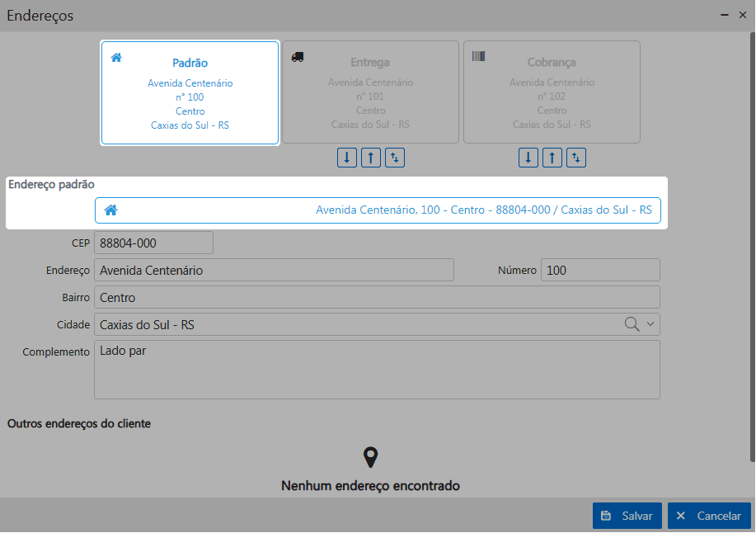Screen dimensions: 756x533
Task: Click the vertical scrollbar on the right
Action: [x=752, y=248]
